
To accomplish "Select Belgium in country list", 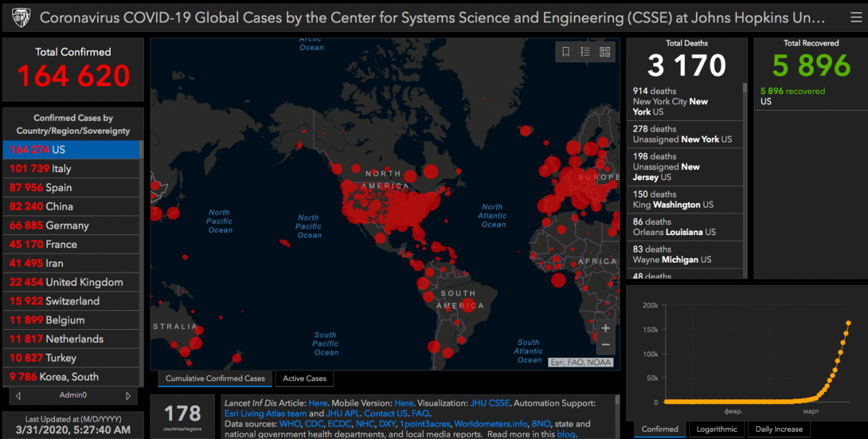I will point(71,320).
